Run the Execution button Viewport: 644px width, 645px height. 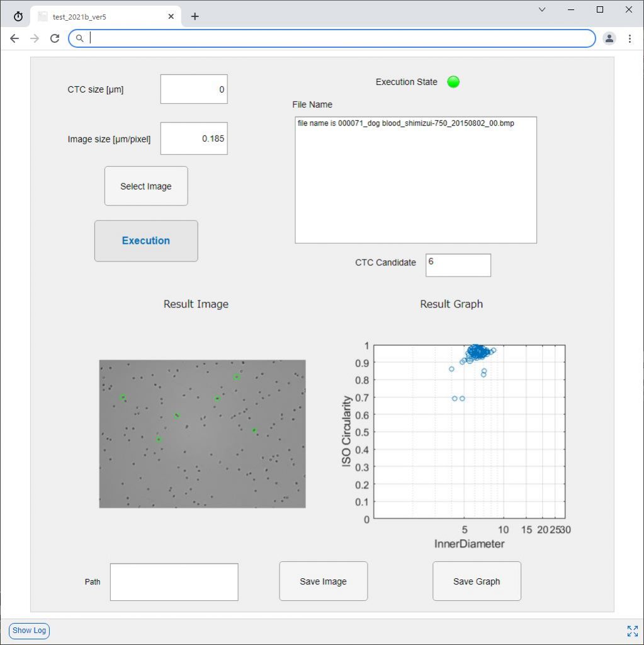[146, 241]
